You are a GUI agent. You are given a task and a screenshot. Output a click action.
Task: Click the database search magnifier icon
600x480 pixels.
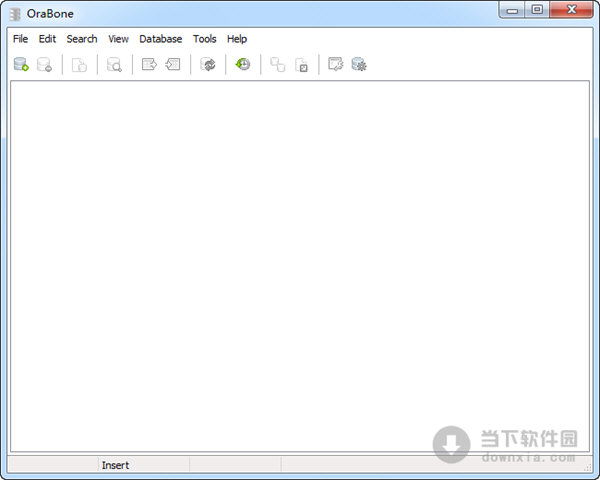tap(114, 65)
